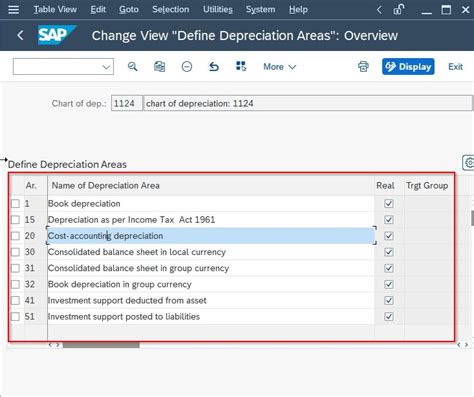
Task: Select row checkbox for area 41
Action: tap(15, 300)
